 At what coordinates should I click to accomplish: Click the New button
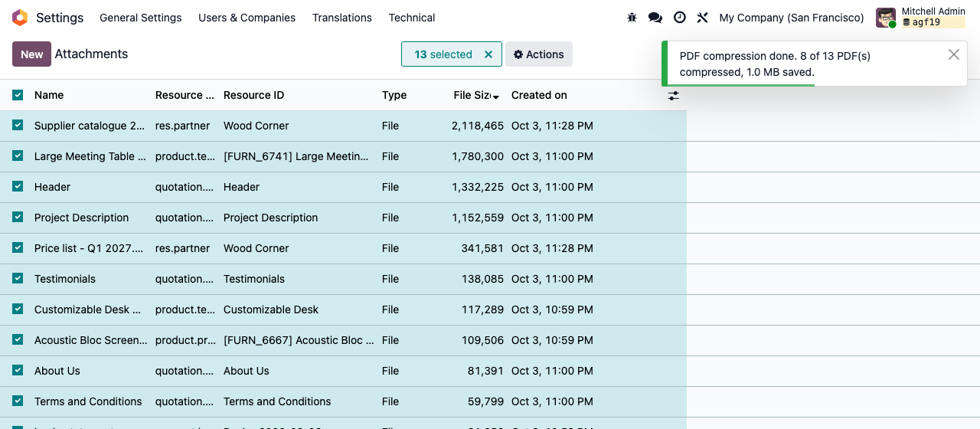click(31, 54)
